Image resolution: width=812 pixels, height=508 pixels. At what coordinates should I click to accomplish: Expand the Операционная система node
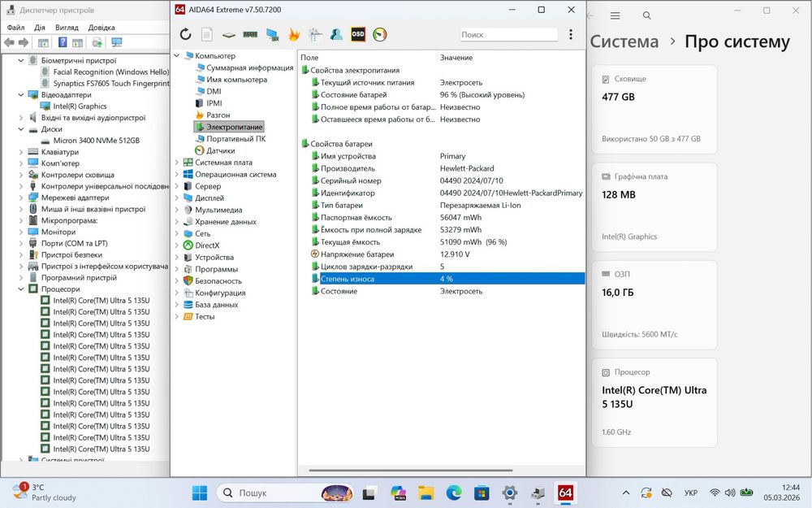pyautogui.click(x=176, y=174)
